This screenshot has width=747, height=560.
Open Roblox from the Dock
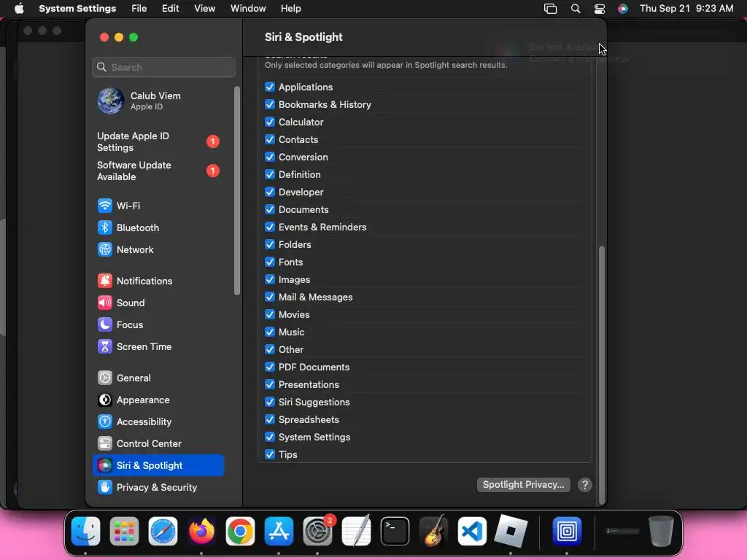click(x=511, y=531)
